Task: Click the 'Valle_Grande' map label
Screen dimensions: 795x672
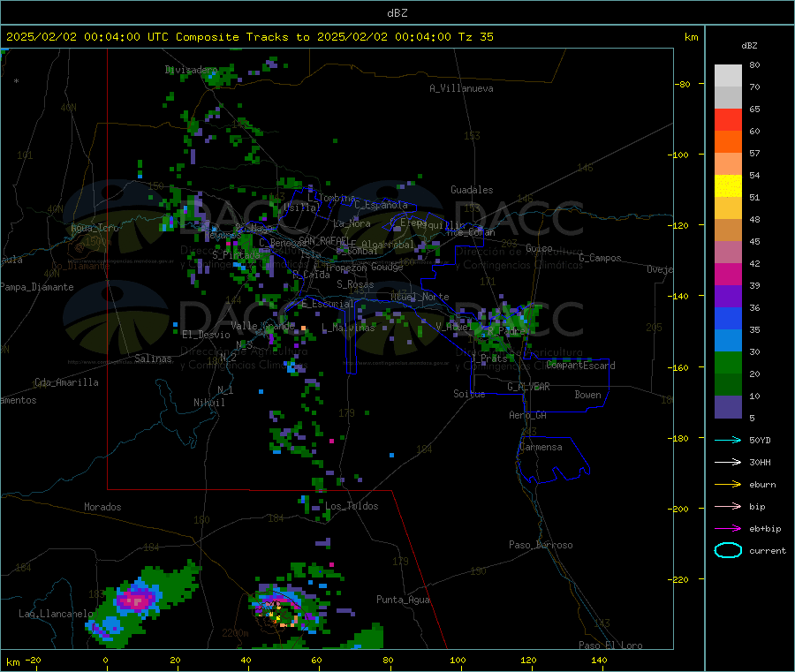Action: pyautogui.click(x=262, y=325)
